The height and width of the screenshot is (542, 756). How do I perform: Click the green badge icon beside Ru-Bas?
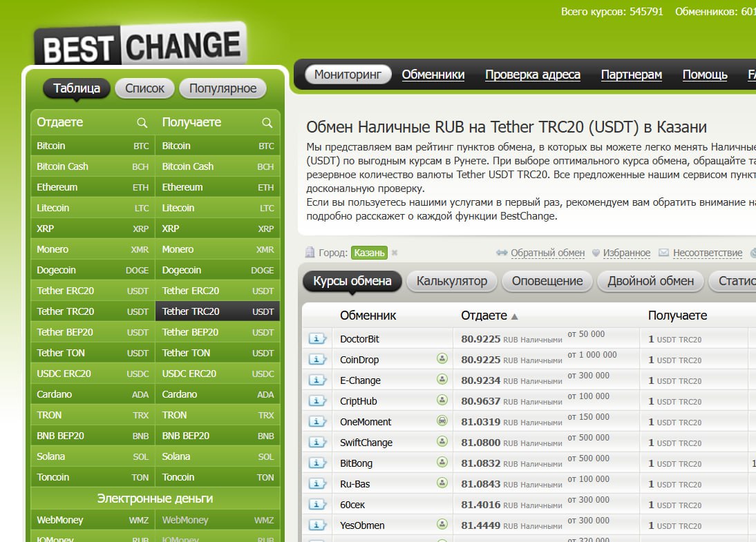click(442, 483)
